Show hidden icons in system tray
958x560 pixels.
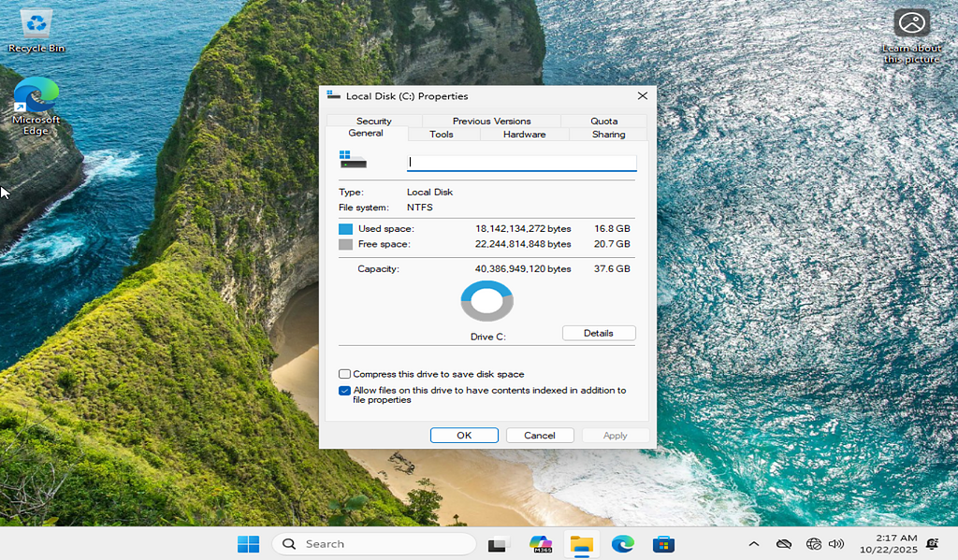tap(753, 544)
